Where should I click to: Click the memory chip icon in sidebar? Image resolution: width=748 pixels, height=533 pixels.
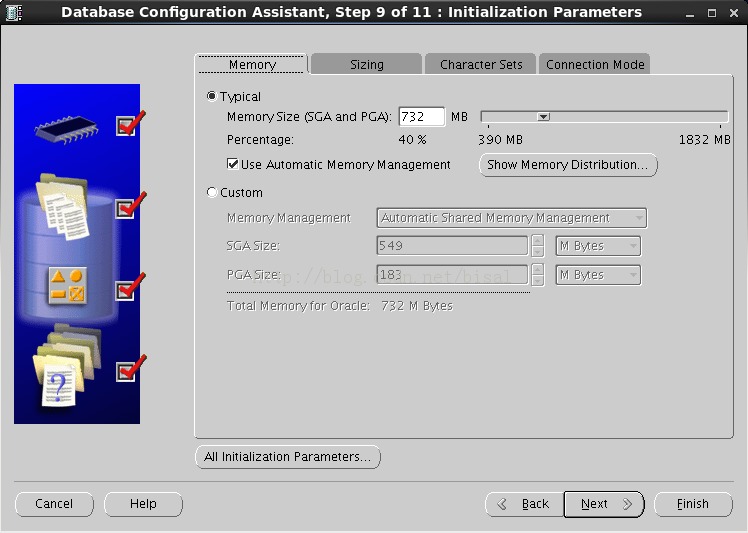[x=66, y=129]
